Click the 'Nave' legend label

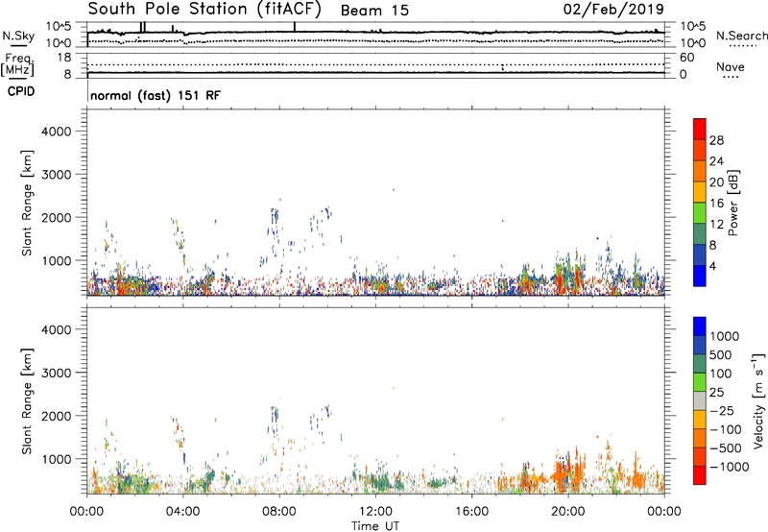[x=731, y=66]
